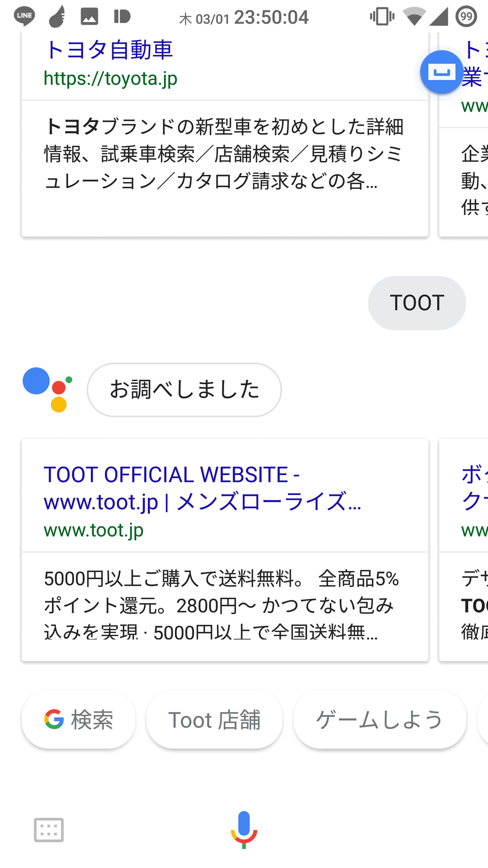The image size is (488, 868).
Task: Tap the Google Assistant colored dots logo
Action: tap(47, 389)
